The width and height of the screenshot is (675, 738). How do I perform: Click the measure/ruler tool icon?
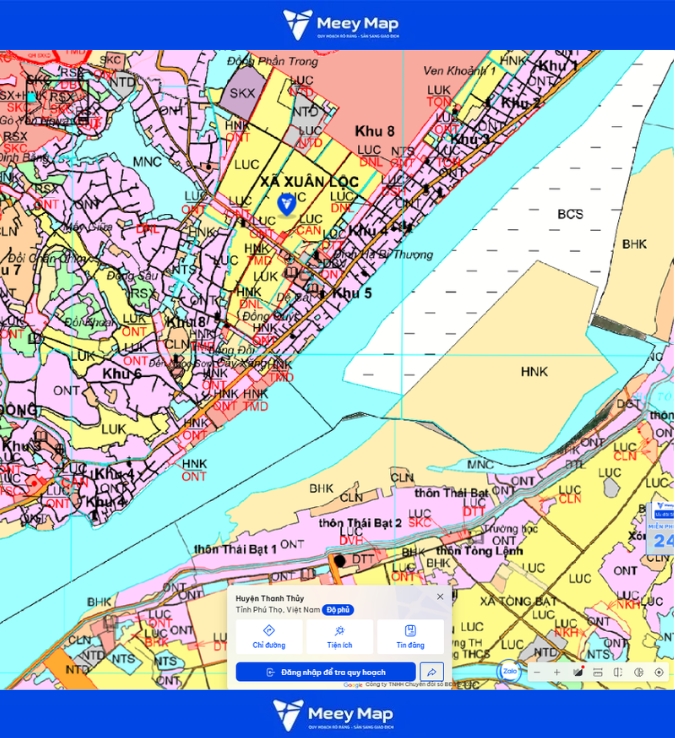598,673
